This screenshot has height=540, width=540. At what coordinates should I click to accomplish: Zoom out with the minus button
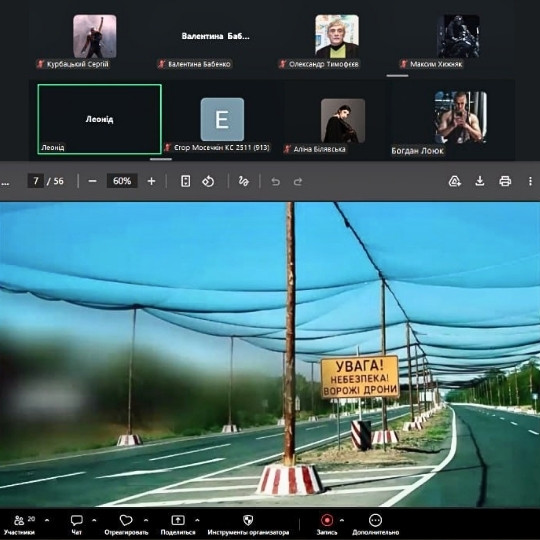[x=92, y=181]
